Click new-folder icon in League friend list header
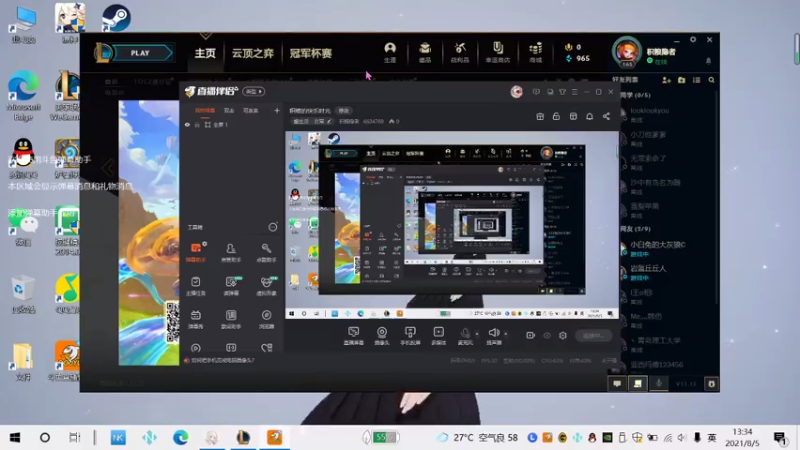Image resolution: width=800 pixels, height=450 pixels. coord(682,80)
